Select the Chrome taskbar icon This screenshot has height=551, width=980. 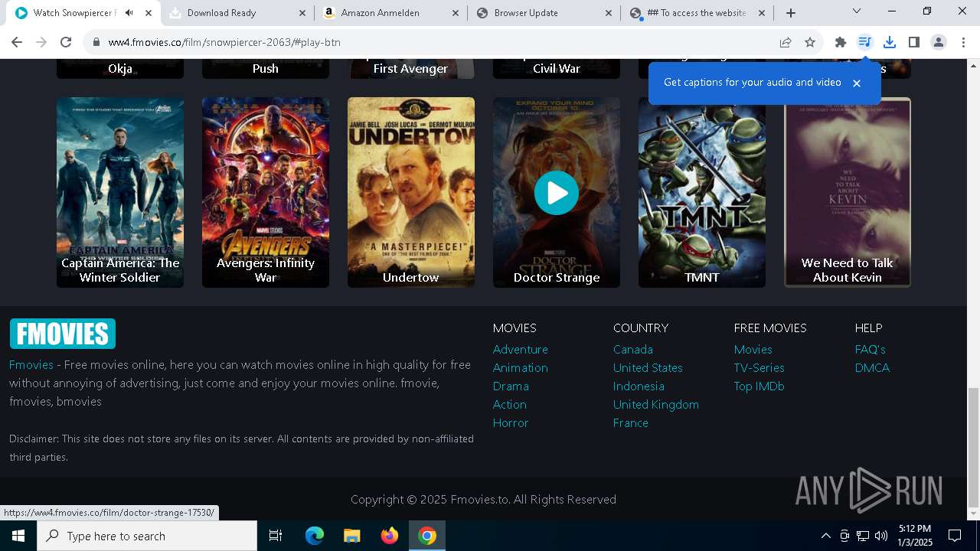pos(427,536)
